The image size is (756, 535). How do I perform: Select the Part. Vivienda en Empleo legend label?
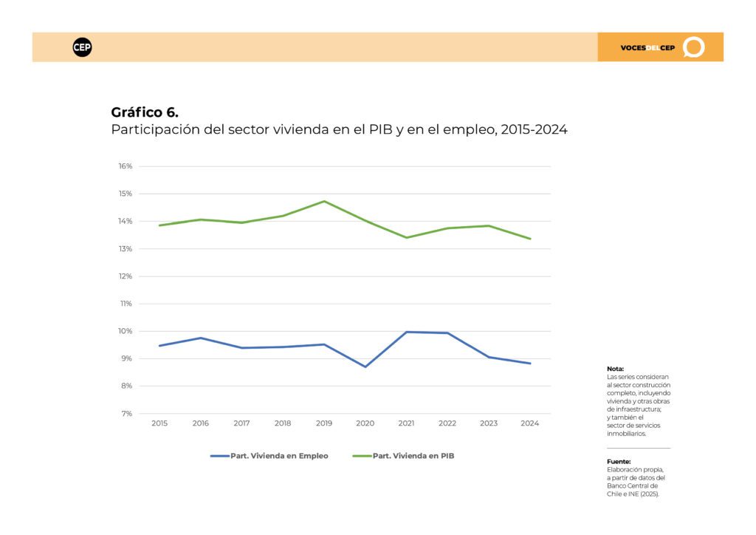click(x=279, y=456)
